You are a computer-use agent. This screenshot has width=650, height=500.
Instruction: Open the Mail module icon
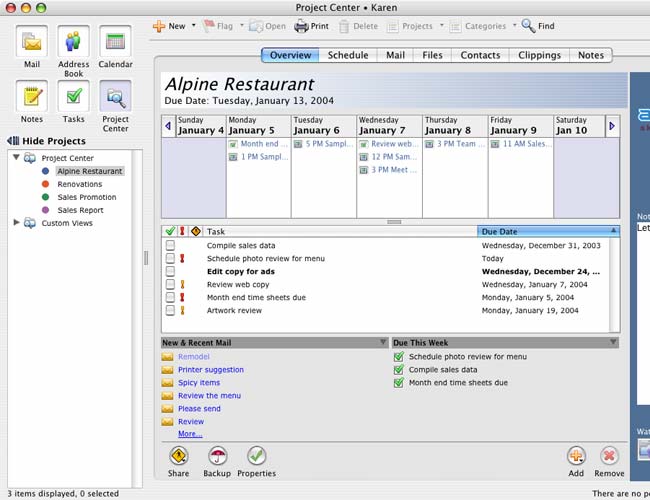(32, 44)
